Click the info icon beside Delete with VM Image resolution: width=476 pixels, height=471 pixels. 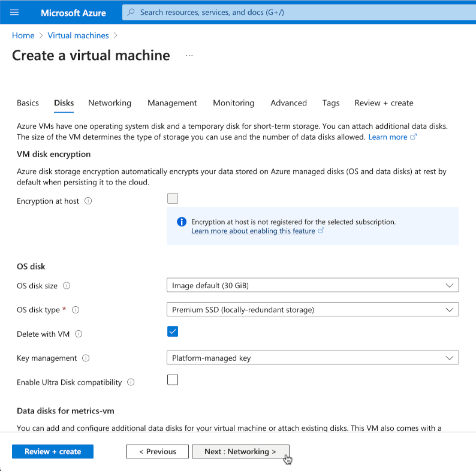(79, 334)
